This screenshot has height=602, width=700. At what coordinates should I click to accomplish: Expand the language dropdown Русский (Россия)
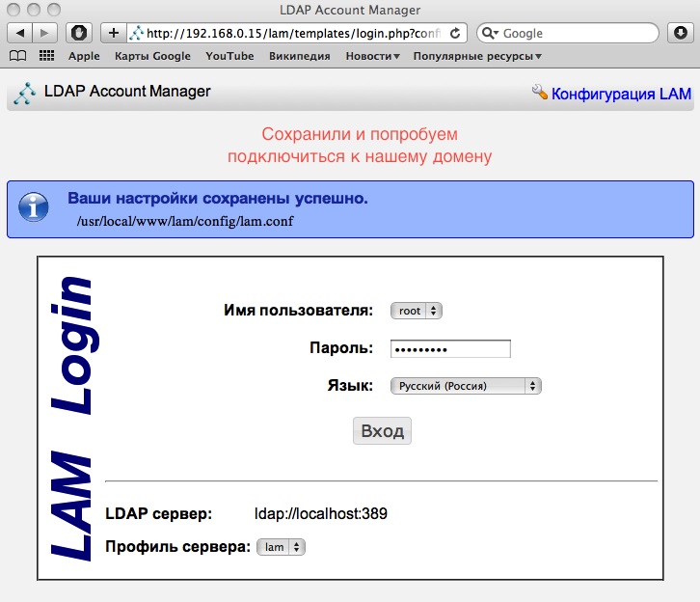[466, 386]
